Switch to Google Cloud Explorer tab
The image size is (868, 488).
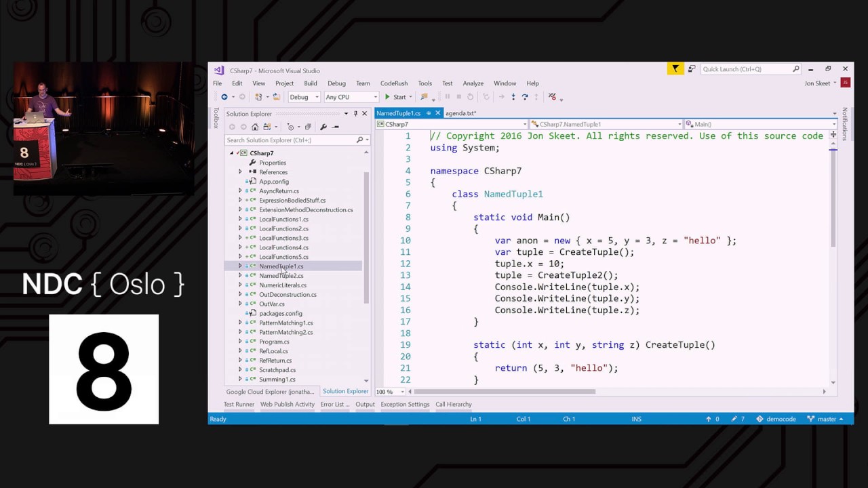point(270,392)
